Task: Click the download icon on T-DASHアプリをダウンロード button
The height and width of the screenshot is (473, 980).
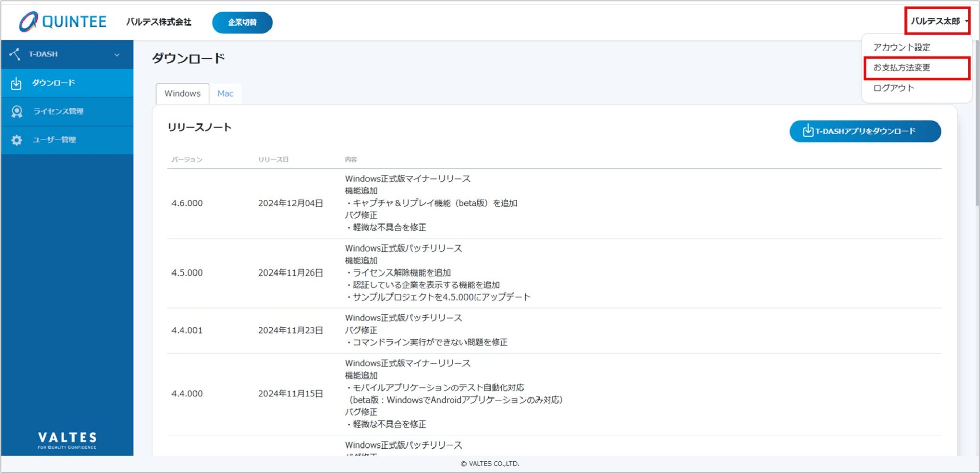Action: (807, 131)
